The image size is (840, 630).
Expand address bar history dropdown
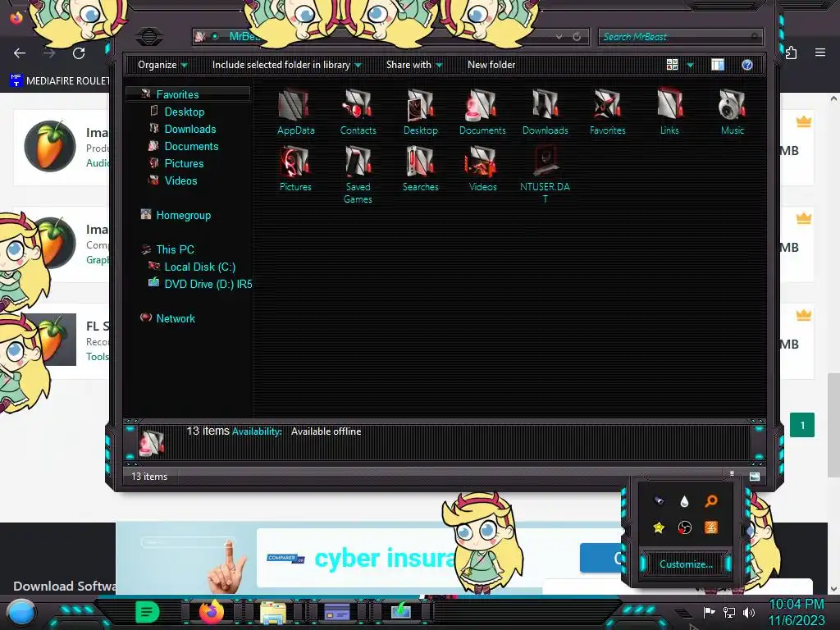559,36
